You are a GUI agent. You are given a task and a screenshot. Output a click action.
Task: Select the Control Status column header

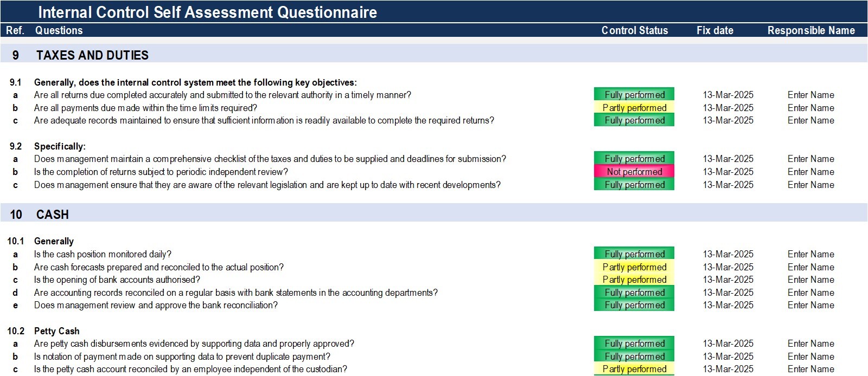point(635,30)
